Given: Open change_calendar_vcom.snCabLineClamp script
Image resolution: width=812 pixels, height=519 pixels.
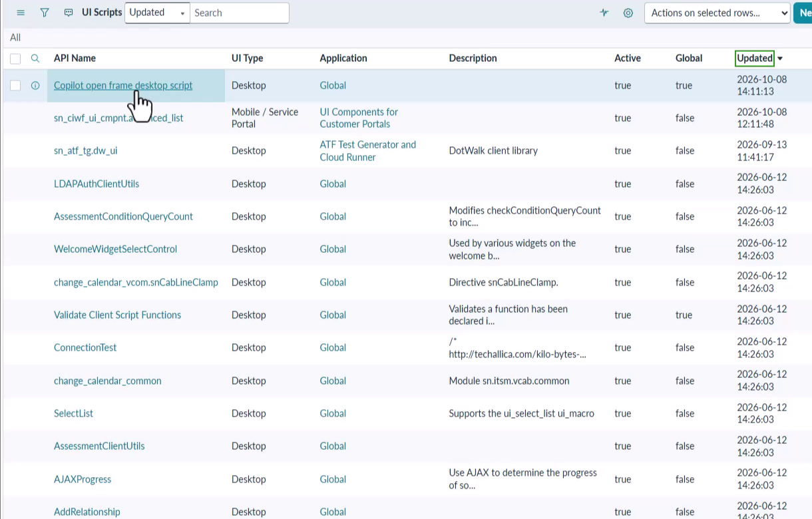Looking at the screenshot, I should tap(136, 282).
